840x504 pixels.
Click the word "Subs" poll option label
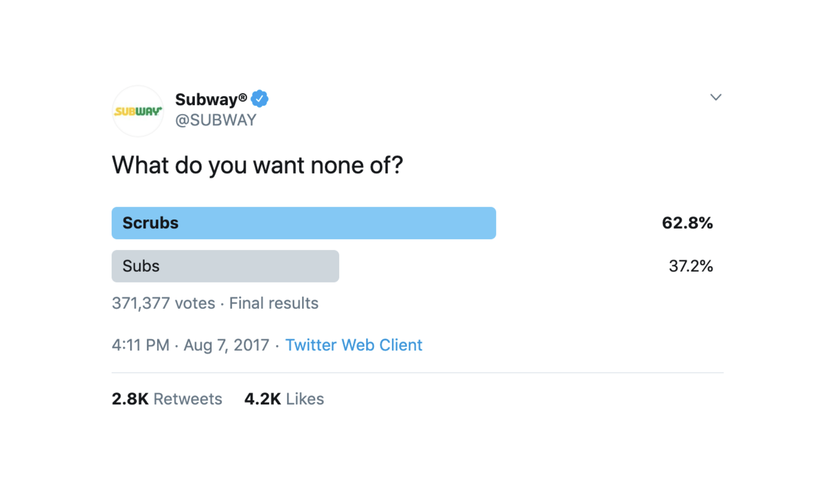point(141,266)
